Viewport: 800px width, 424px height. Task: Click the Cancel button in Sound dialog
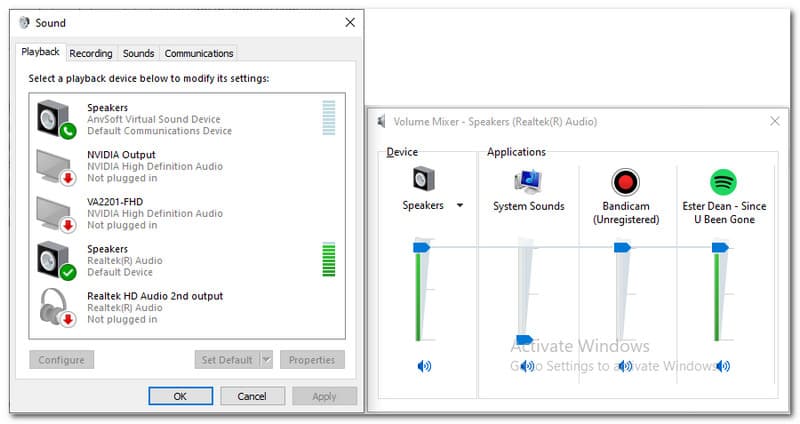pyautogui.click(x=252, y=396)
